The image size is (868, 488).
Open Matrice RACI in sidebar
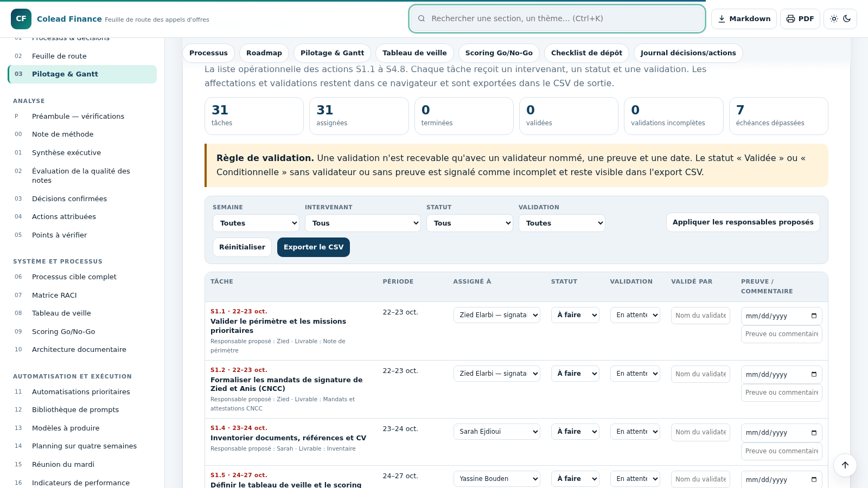82,295
